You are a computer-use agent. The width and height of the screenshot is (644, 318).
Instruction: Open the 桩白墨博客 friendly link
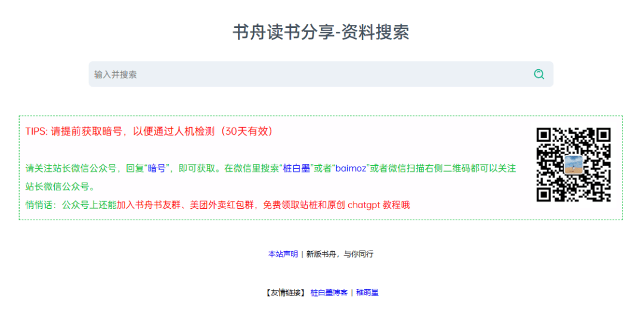(329, 293)
